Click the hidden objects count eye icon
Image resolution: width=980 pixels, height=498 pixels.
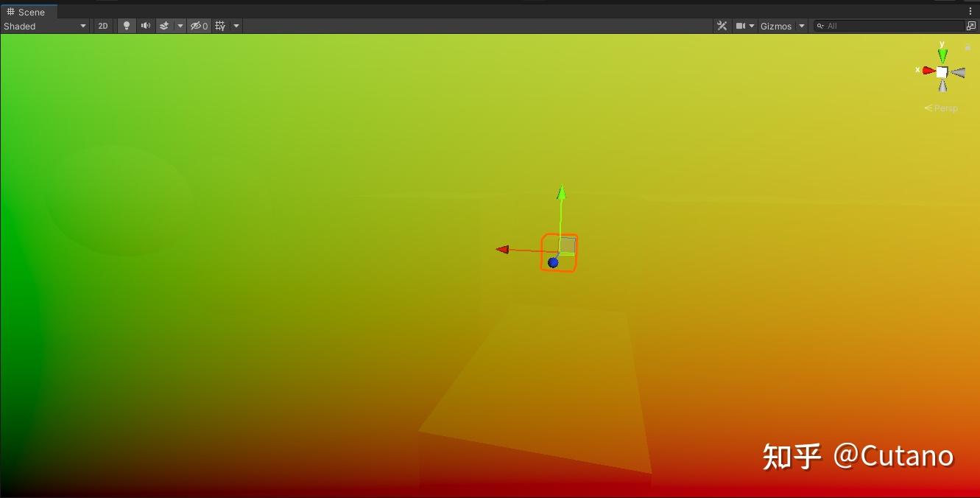[196, 26]
